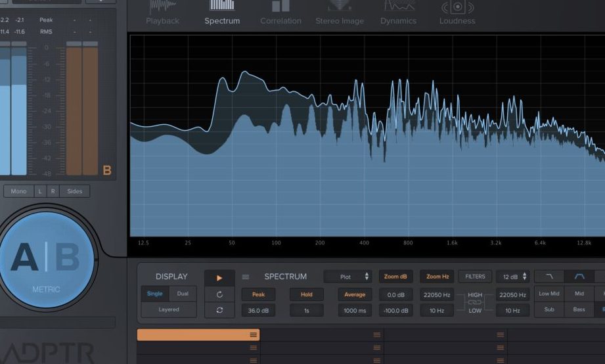
Task: Click the large A|B switch button
Action: click(47, 259)
